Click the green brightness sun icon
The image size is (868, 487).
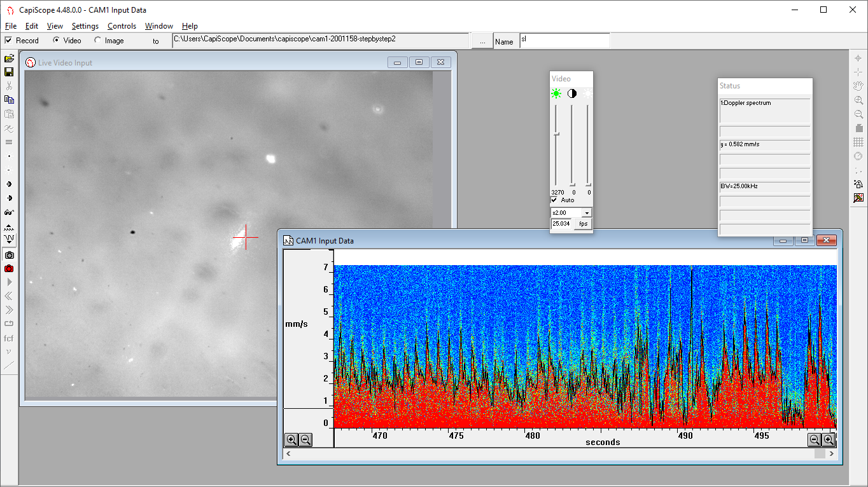click(x=557, y=93)
